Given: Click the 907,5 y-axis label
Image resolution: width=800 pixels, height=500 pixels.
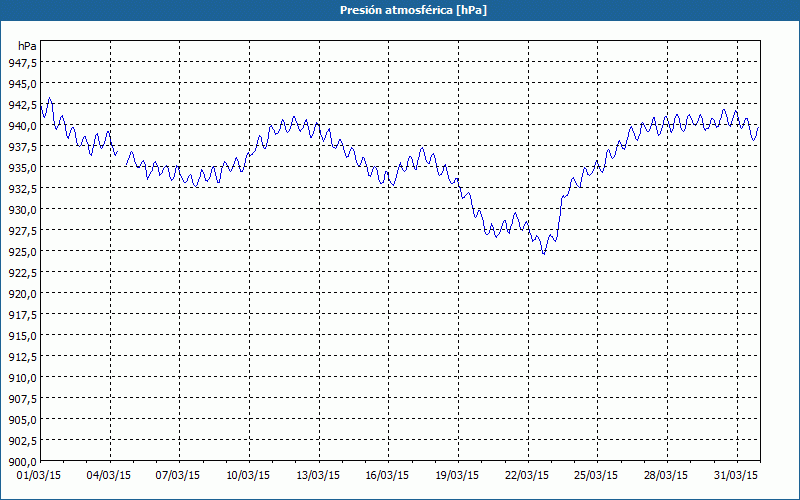Looking at the screenshot, I should 22,398.
